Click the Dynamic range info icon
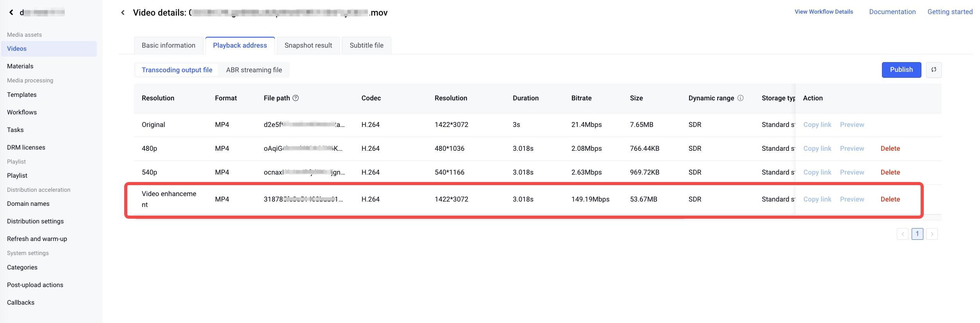The image size is (980, 323). [x=740, y=98]
